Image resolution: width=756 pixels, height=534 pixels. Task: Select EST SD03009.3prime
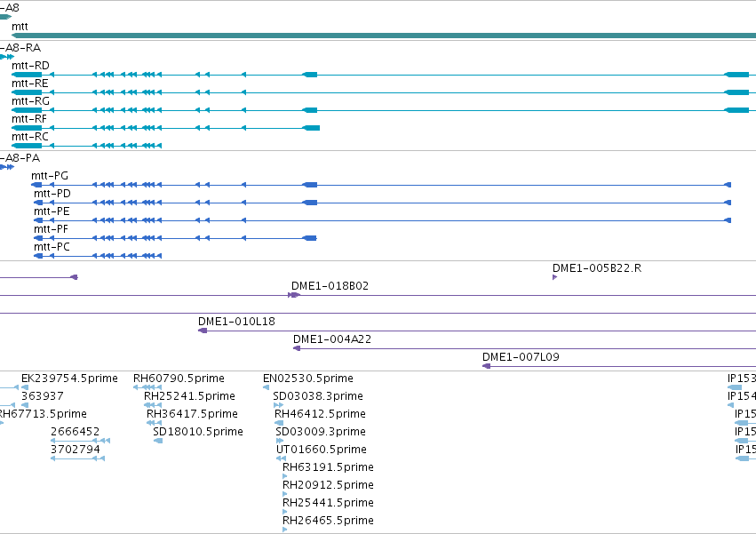click(x=321, y=432)
